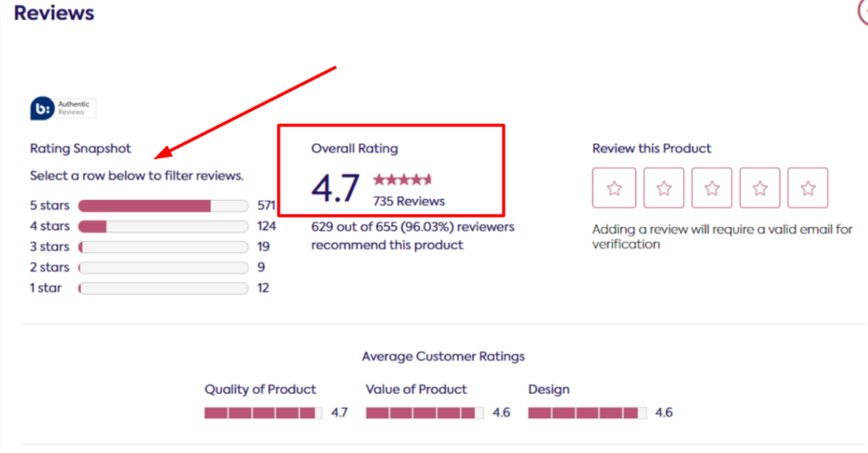Click the 5 stars rating bar

[164, 206]
